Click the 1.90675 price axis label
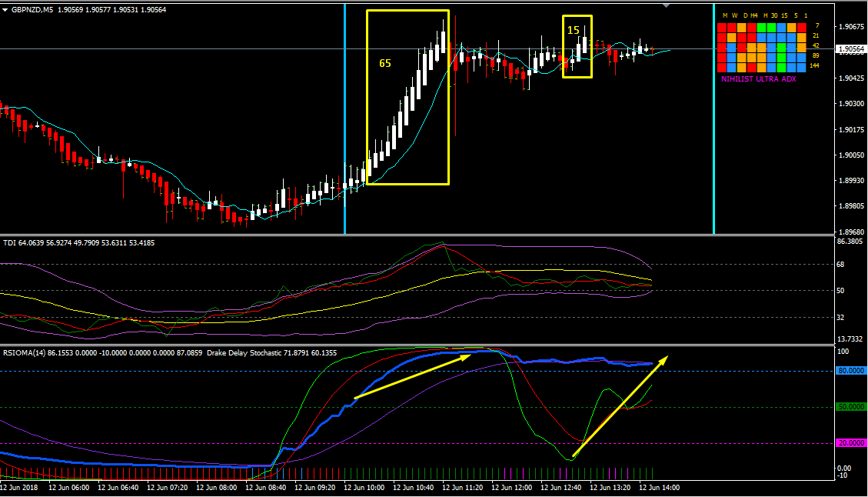This screenshot has height=497, width=868. point(851,27)
